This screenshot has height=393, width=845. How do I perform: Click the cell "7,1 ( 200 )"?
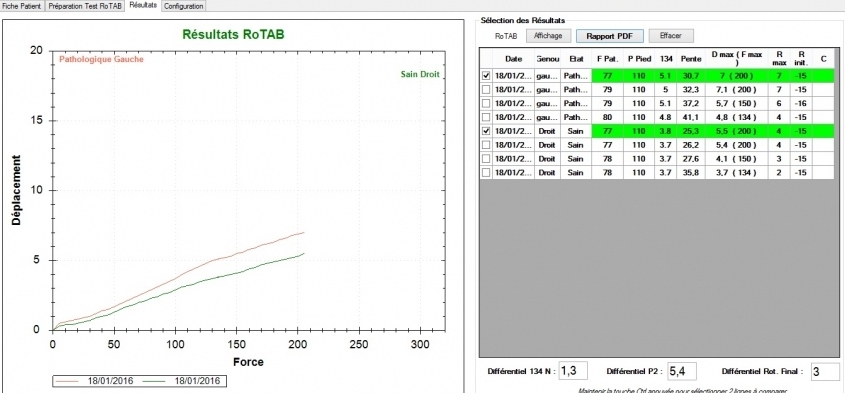(x=737, y=89)
